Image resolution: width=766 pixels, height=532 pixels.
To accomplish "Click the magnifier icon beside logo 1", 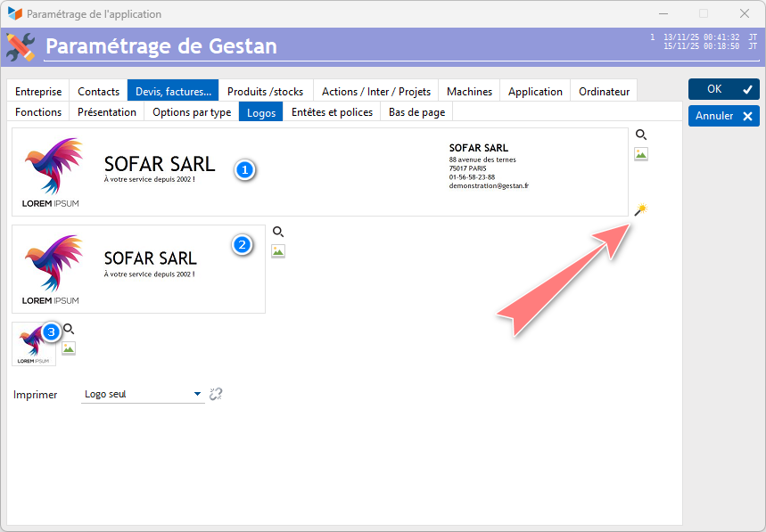I will click(x=640, y=135).
